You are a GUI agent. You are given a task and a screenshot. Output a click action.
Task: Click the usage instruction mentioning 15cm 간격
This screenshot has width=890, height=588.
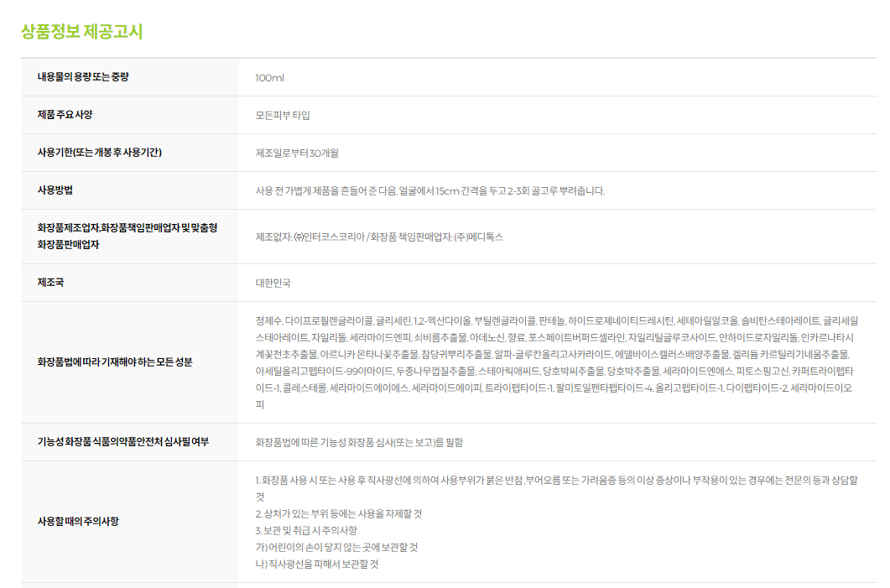(x=429, y=191)
